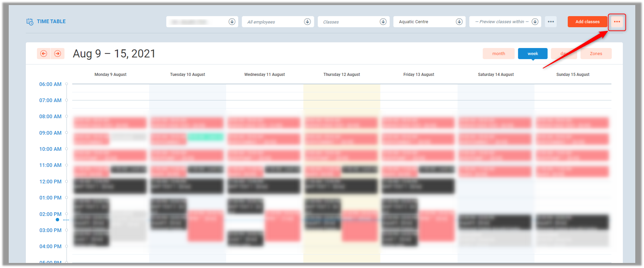This screenshot has width=644, height=268.
Task: Expand the blurred first filter dropdown
Action: point(201,22)
